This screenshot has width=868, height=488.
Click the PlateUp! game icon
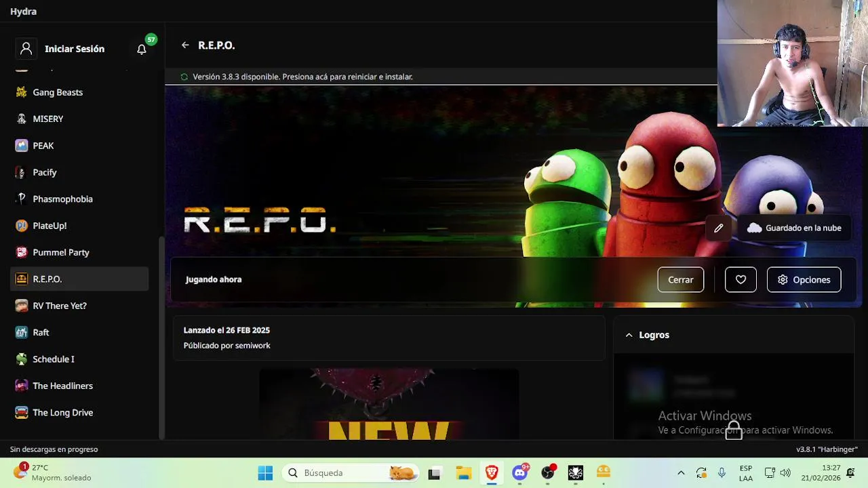click(22, 226)
